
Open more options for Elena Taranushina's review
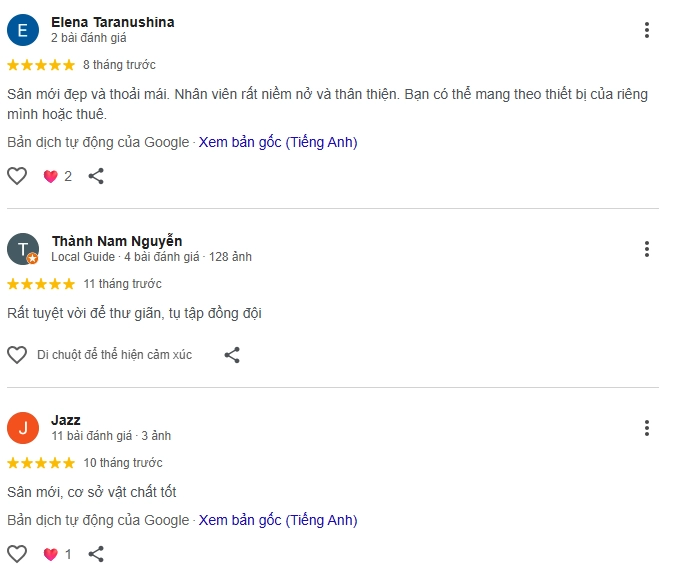pos(647,30)
